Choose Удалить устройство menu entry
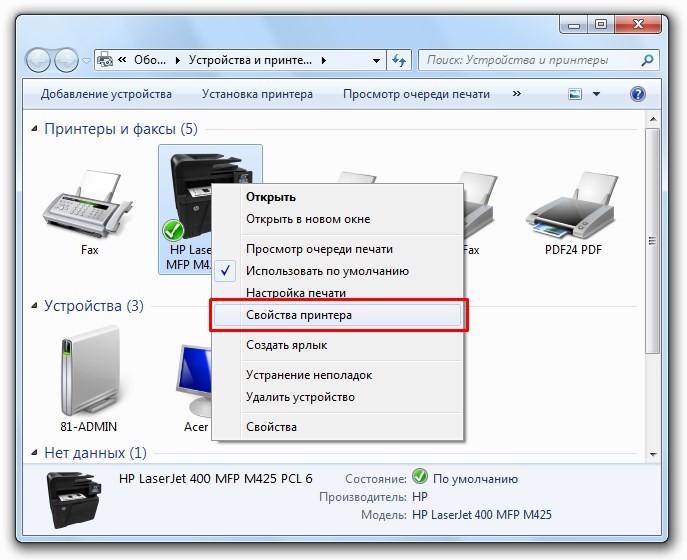 point(337,397)
